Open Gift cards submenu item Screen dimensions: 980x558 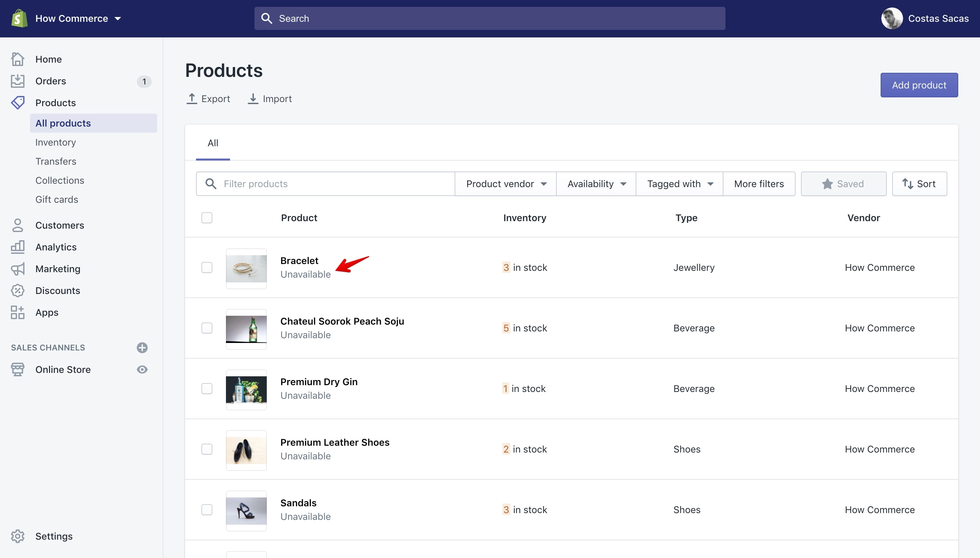point(57,200)
